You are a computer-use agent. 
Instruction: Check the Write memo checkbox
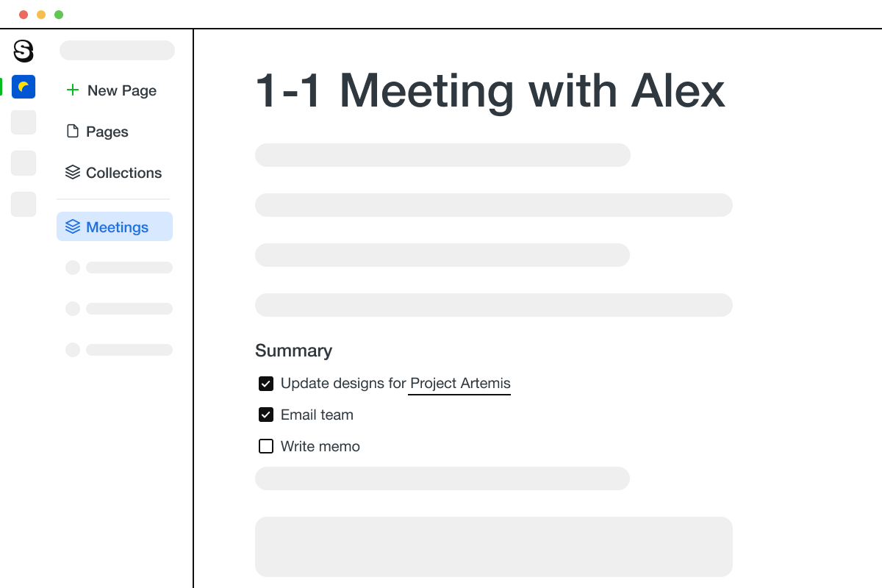pos(265,446)
